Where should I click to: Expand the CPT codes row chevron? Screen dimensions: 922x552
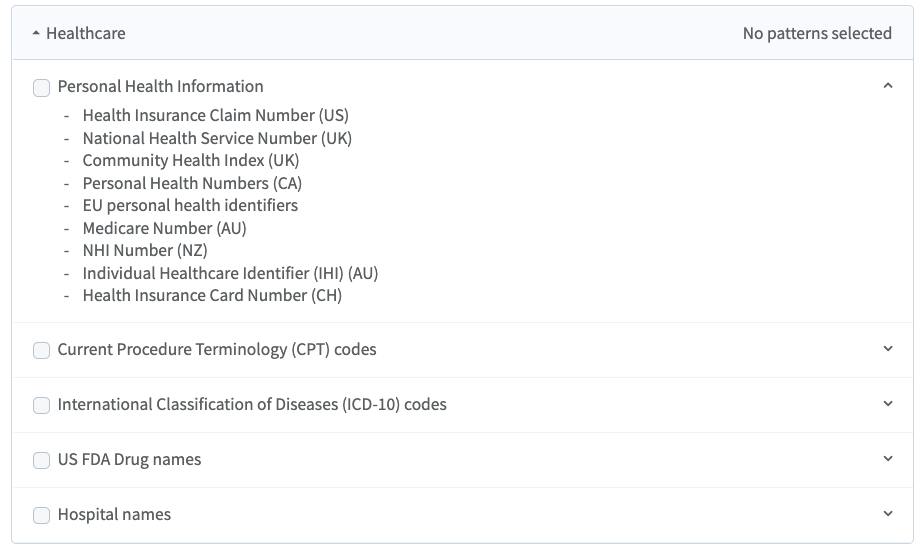887,349
